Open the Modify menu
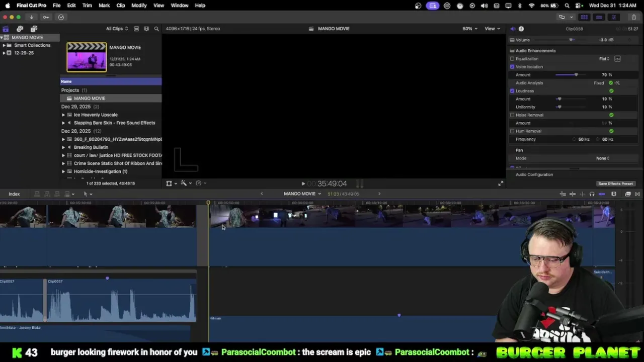Screen dimensions: 644x362 tap(139, 6)
